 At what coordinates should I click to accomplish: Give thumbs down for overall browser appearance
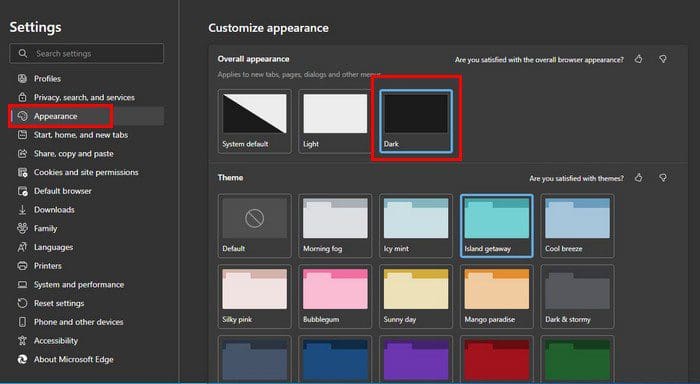click(x=663, y=59)
